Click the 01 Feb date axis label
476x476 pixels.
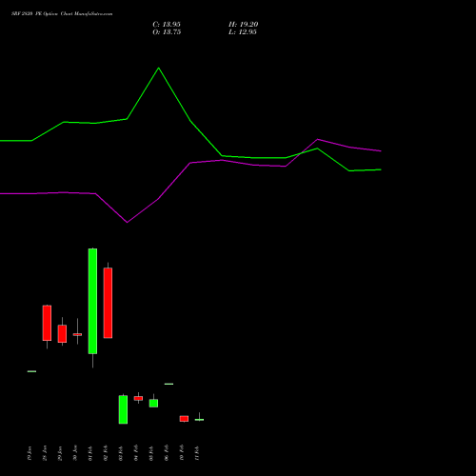point(90,453)
